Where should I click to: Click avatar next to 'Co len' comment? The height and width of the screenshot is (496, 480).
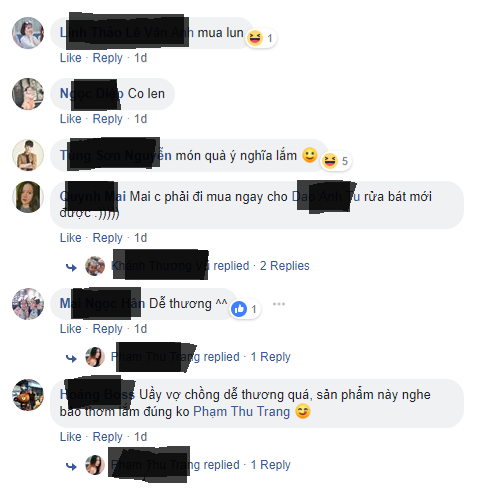click(x=28, y=94)
